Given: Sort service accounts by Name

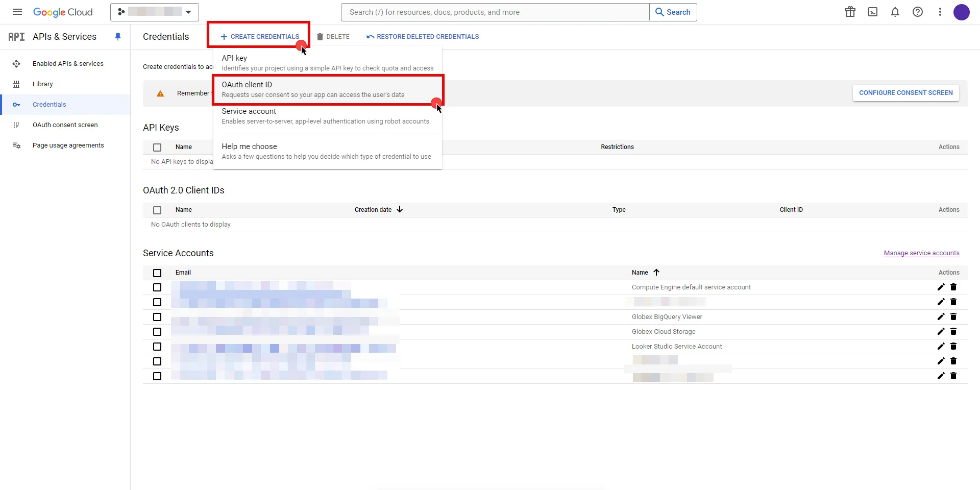Looking at the screenshot, I should coord(645,272).
